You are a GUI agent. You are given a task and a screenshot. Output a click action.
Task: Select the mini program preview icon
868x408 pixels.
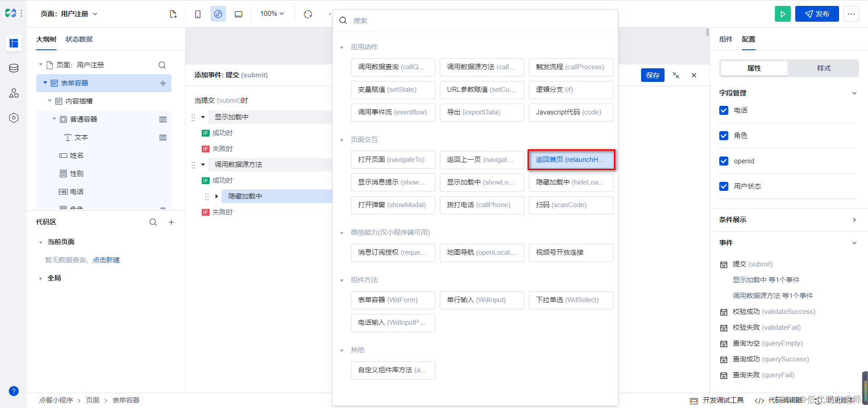(218, 14)
